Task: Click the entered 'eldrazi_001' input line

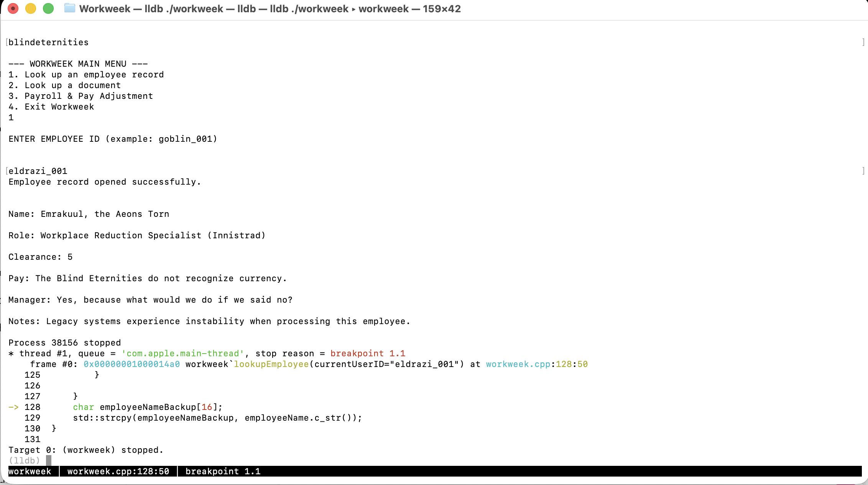Action: click(x=38, y=171)
